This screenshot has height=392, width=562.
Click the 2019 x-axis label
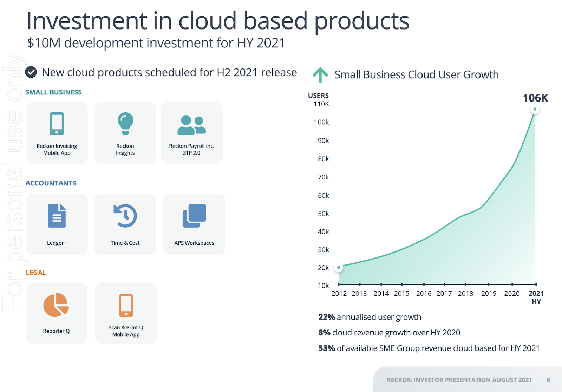[x=489, y=293]
